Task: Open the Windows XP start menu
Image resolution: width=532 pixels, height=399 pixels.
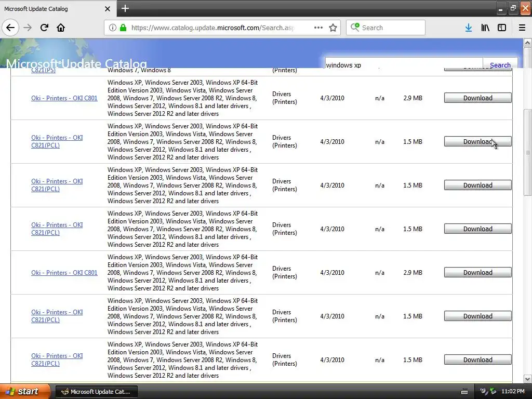Action: click(x=25, y=391)
